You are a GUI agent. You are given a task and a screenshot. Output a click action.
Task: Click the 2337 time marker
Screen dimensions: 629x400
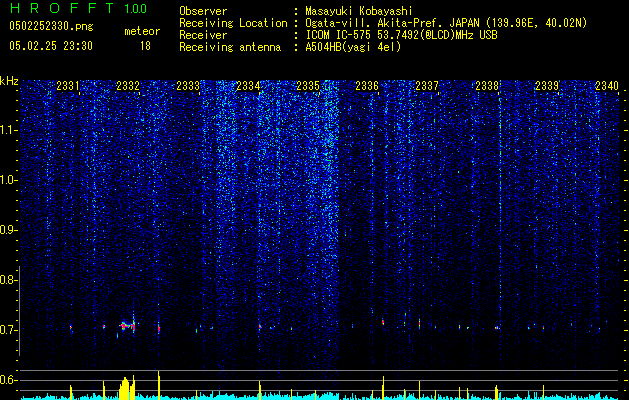pyautogui.click(x=427, y=85)
